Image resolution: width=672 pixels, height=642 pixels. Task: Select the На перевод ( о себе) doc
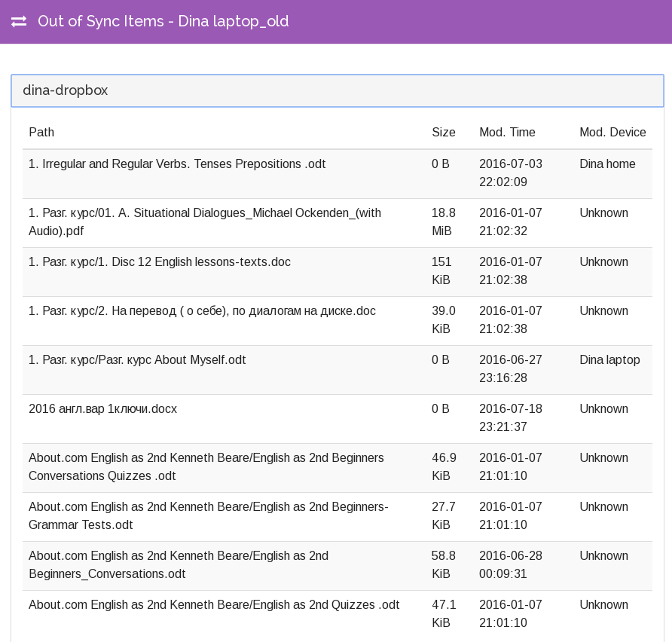click(202, 311)
